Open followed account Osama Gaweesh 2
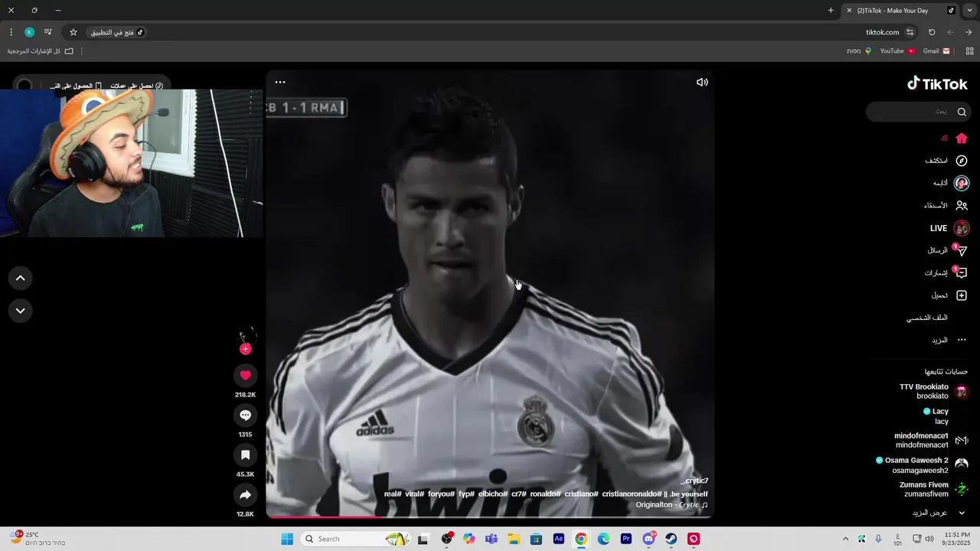Image resolution: width=980 pixels, height=551 pixels. click(923, 465)
